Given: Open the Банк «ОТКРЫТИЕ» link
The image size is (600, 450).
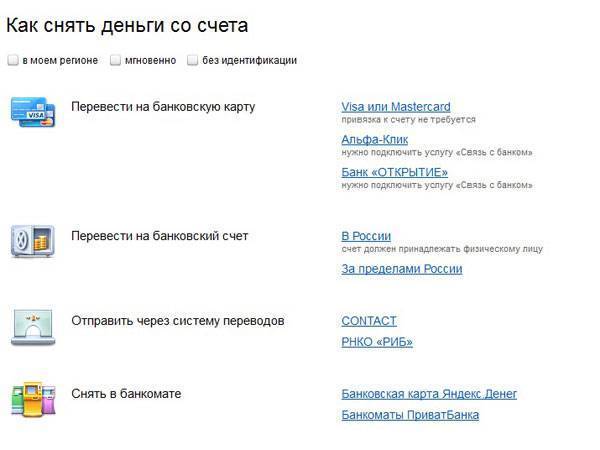Looking at the screenshot, I should tap(394, 172).
